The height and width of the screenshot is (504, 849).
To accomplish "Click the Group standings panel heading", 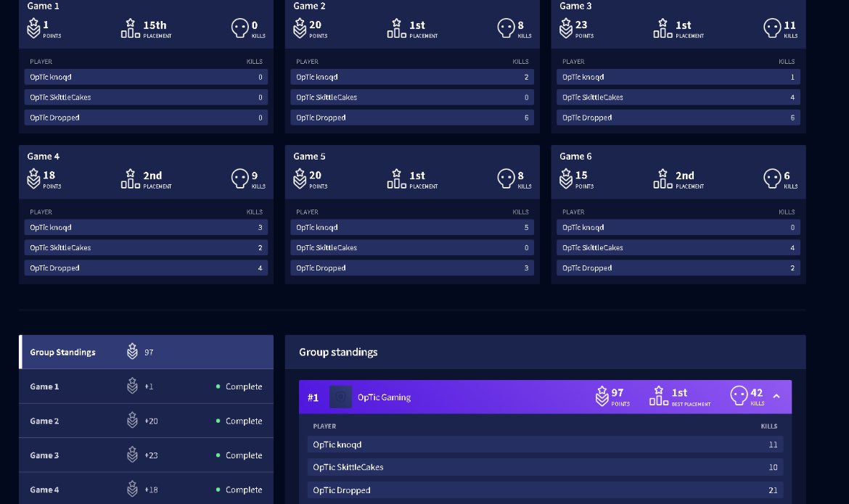I will click(x=338, y=352).
